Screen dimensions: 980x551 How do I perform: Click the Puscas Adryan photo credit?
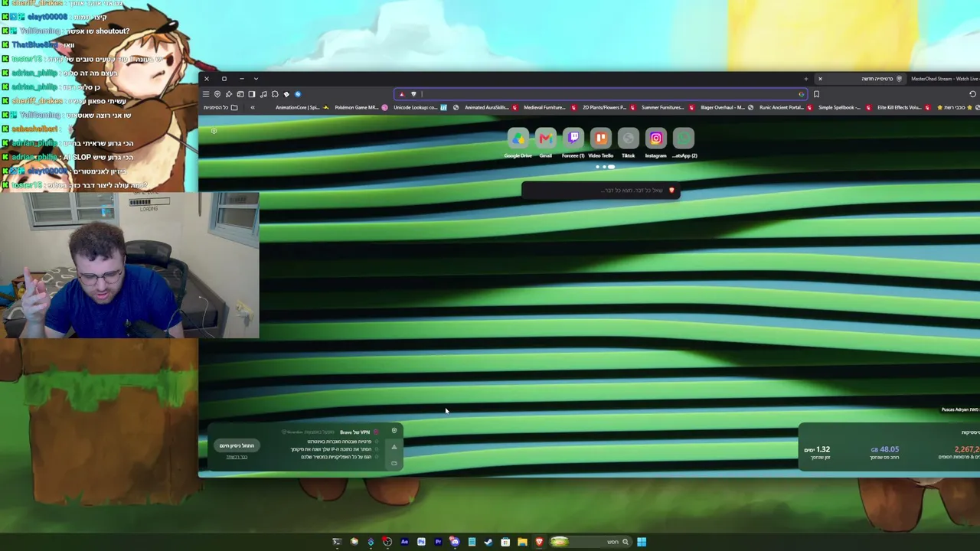(x=960, y=410)
